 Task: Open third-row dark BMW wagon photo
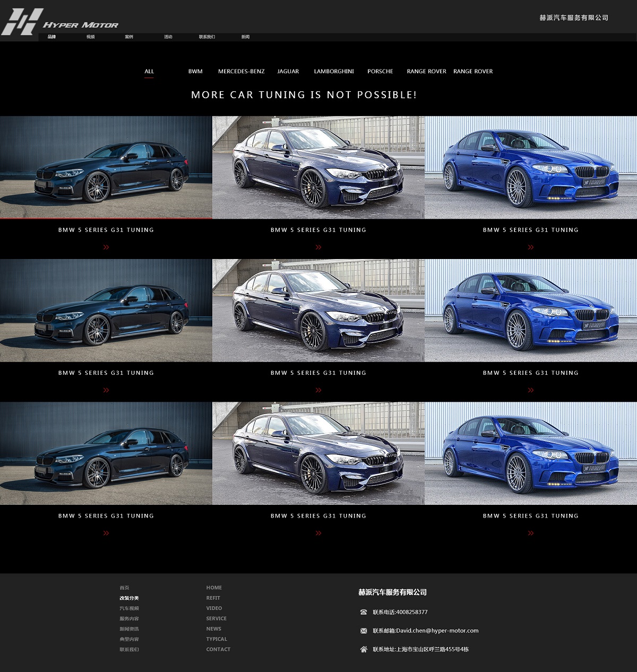coord(106,453)
